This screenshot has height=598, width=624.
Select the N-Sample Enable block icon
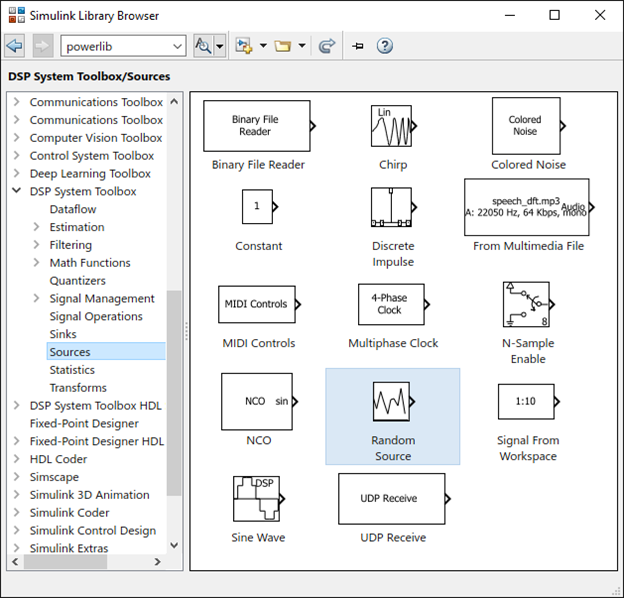click(528, 304)
